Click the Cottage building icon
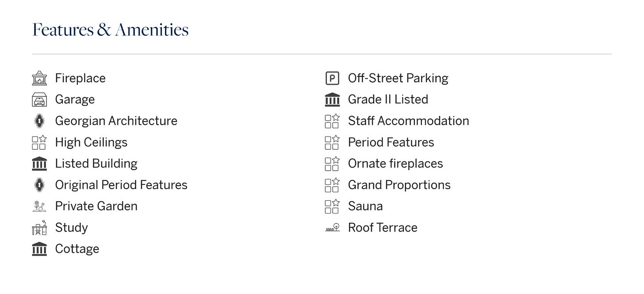 pyautogui.click(x=39, y=249)
